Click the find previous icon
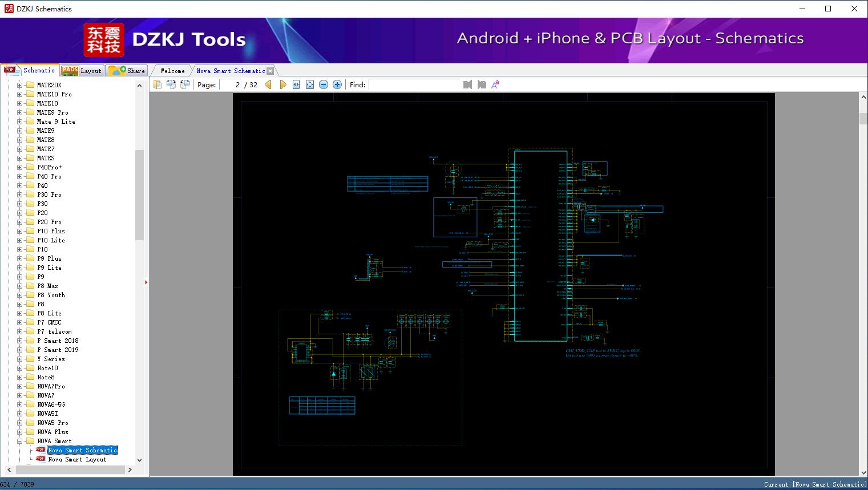 (x=467, y=84)
